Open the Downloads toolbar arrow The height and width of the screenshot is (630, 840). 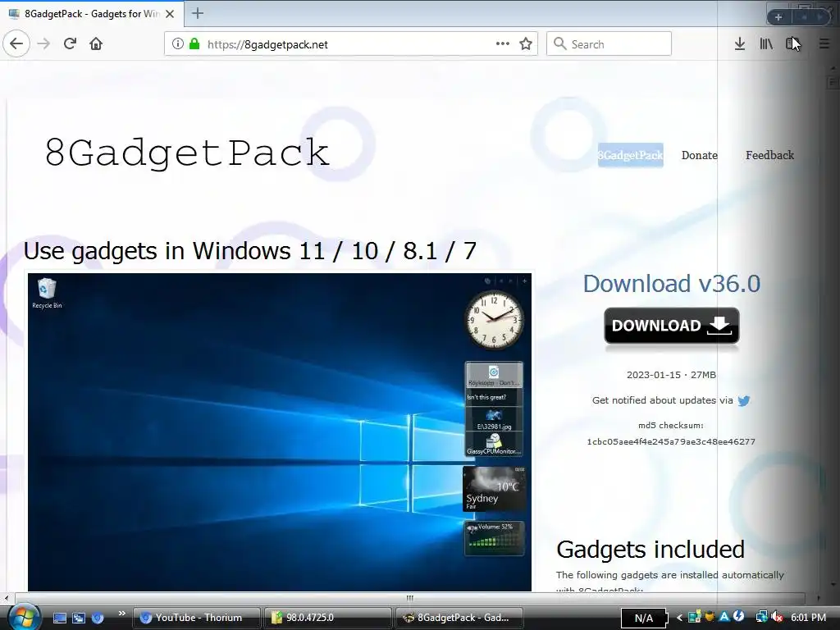[740, 44]
